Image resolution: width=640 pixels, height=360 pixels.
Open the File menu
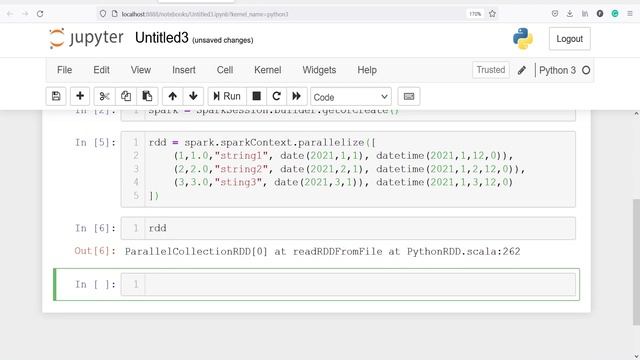(64, 70)
